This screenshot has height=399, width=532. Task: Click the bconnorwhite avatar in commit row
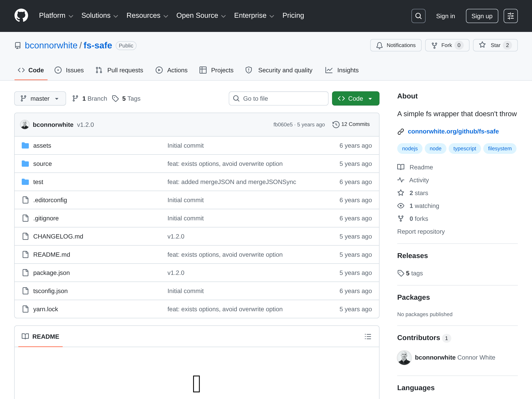coord(25,125)
